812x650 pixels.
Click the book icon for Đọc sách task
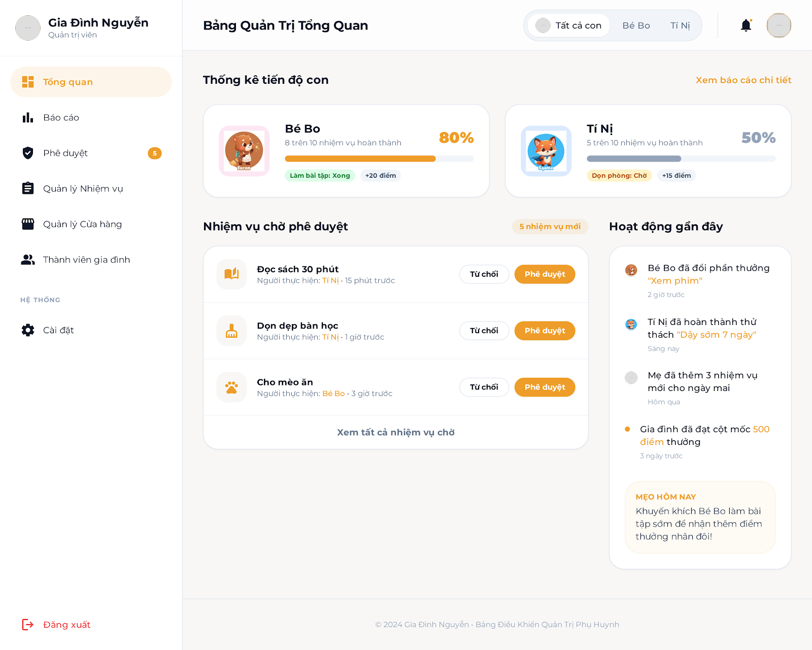pos(231,274)
